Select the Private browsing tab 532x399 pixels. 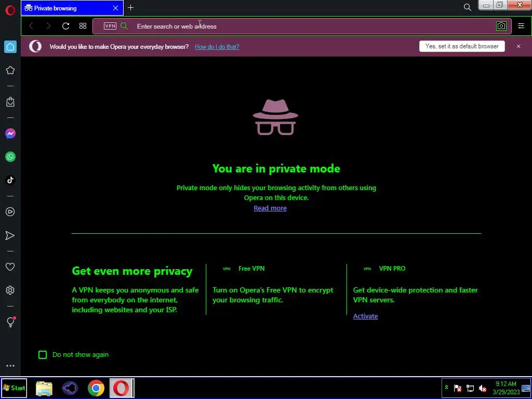[72, 8]
